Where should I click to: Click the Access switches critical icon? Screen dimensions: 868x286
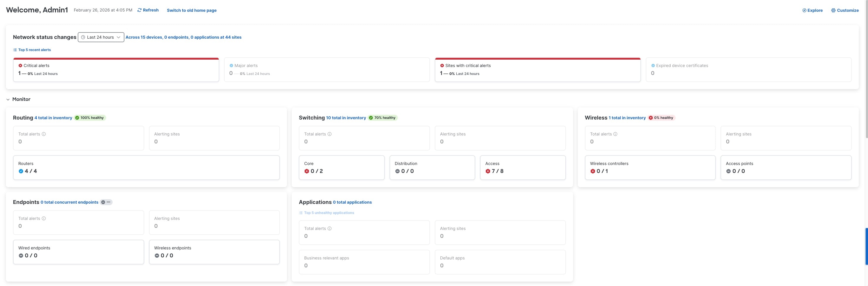pyautogui.click(x=488, y=171)
